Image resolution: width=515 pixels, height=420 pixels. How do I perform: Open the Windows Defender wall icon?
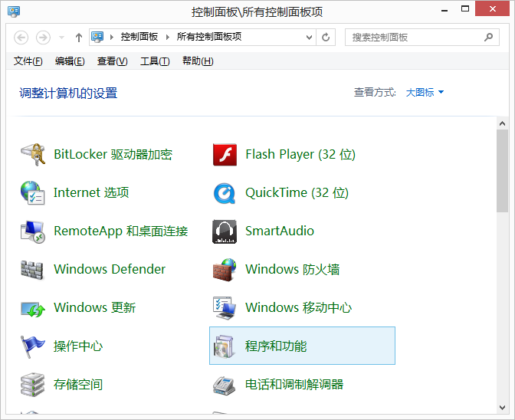coord(32,269)
